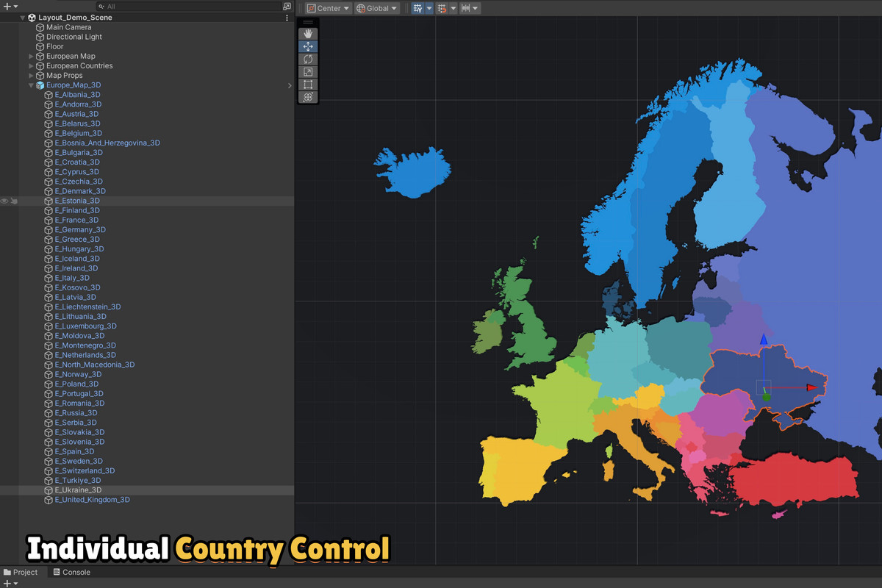This screenshot has width=882, height=588.
Task: Open increment snapping dropdown arrow
Action: [x=476, y=8]
